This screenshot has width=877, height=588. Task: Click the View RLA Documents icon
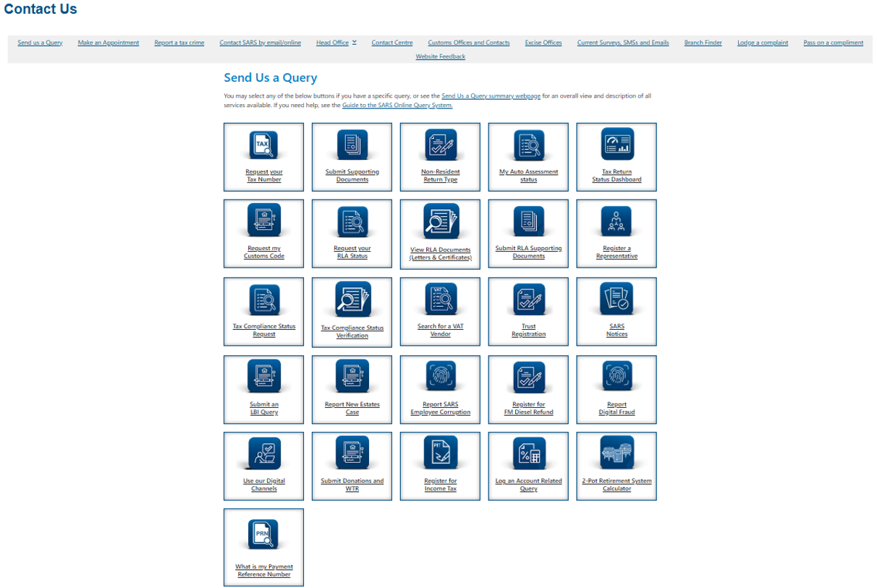pyautogui.click(x=441, y=221)
